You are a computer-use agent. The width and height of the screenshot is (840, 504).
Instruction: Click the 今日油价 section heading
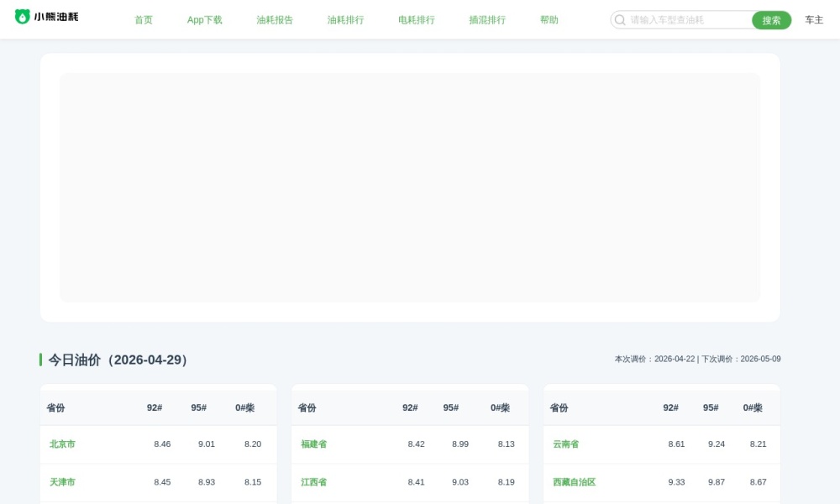pos(119,360)
